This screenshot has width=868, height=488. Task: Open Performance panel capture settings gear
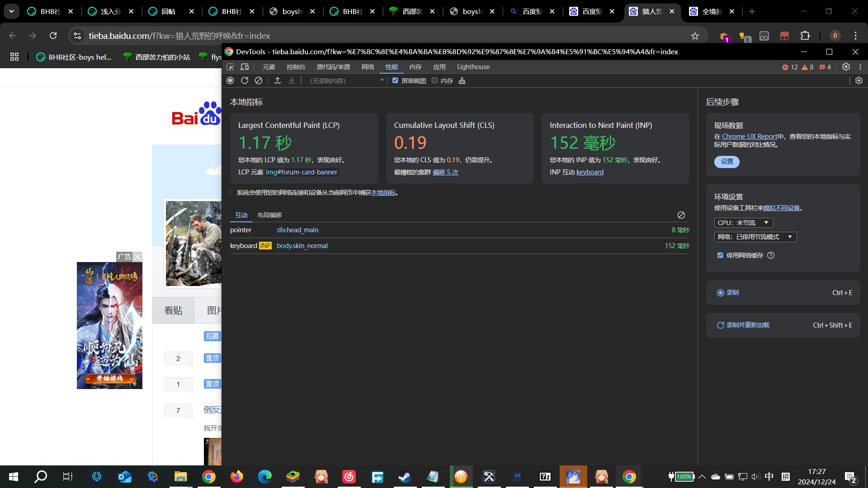859,80
